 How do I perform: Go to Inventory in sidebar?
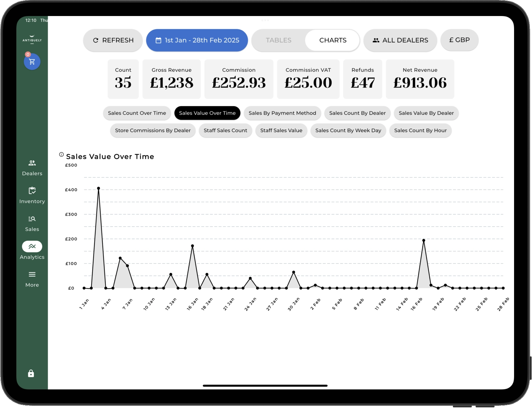click(32, 196)
